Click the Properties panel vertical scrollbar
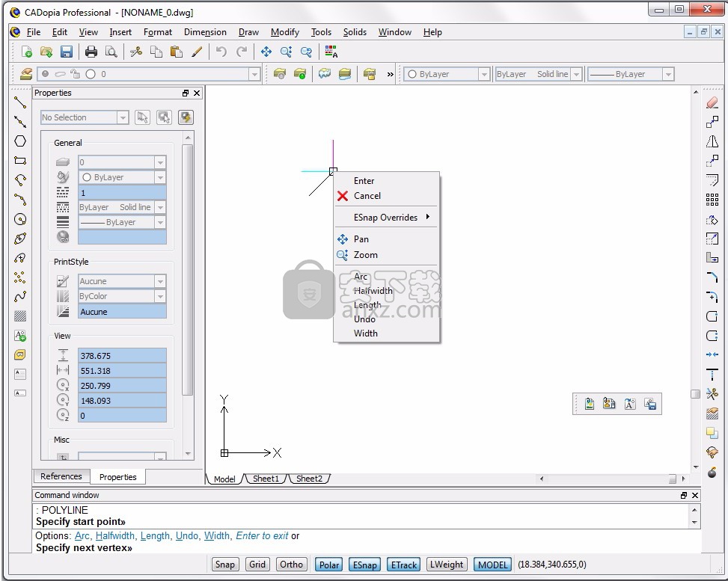This screenshot has height=581, width=728. 188,269
